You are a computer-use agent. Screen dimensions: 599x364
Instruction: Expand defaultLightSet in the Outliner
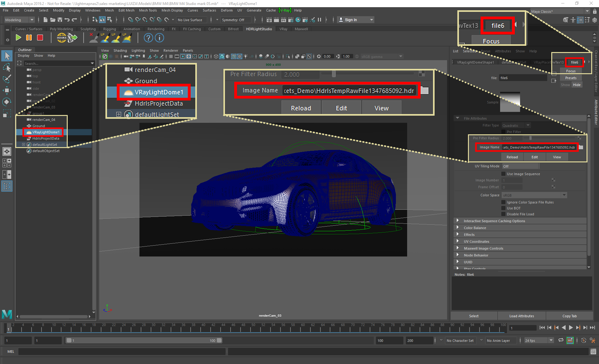coord(23,145)
